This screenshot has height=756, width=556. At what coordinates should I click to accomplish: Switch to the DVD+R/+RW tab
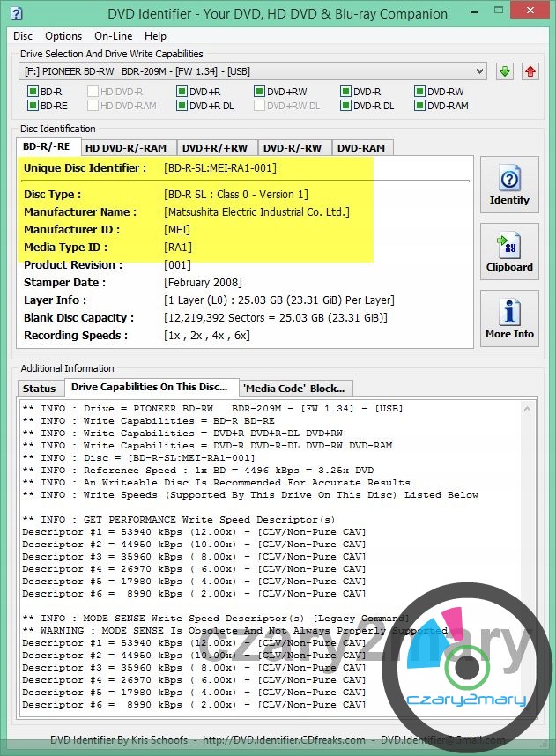[x=216, y=148]
